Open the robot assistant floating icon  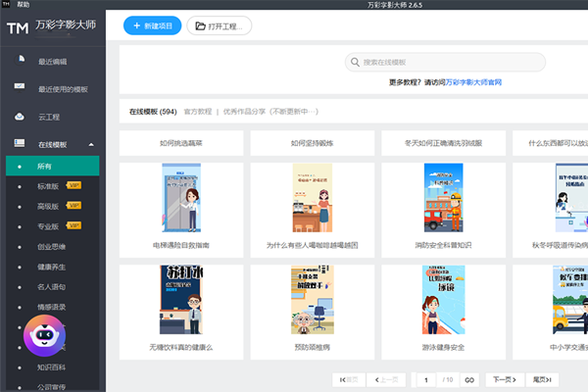pos(45,335)
